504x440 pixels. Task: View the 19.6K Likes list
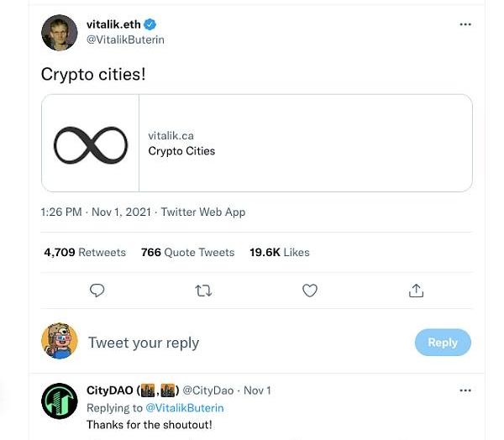tap(279, 252)
